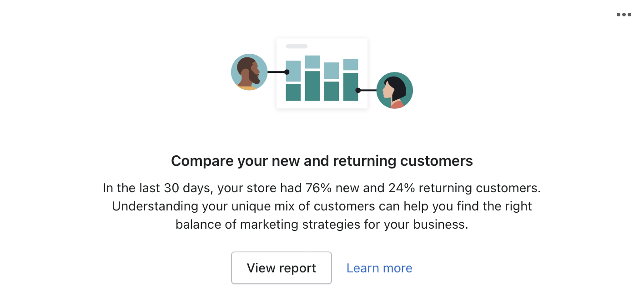Click the dark-haired woman avatar illustration

pos(394,90)
